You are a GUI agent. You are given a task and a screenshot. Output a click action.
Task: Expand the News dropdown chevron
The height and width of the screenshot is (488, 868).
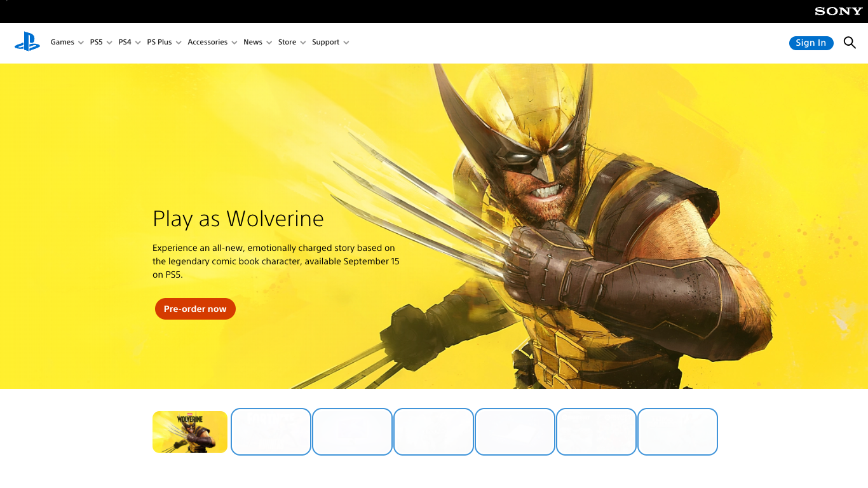click(269, 43)
